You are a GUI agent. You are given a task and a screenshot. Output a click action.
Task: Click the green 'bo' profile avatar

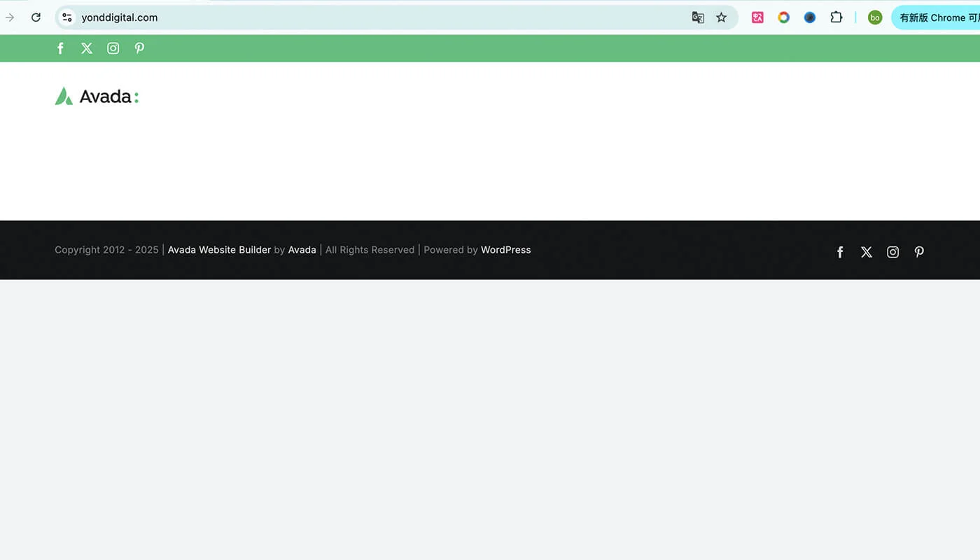point(874,17)
